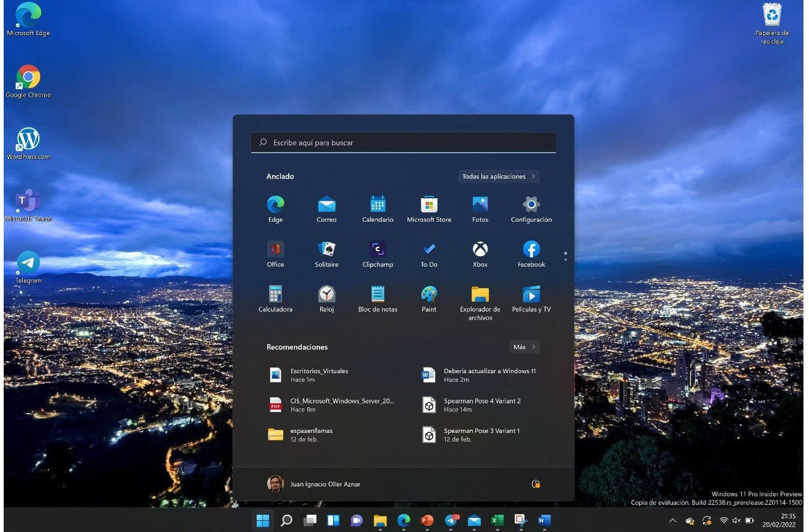
Task: Open the Wi-Fi network flyout
Action: click(x=724, y=521)
